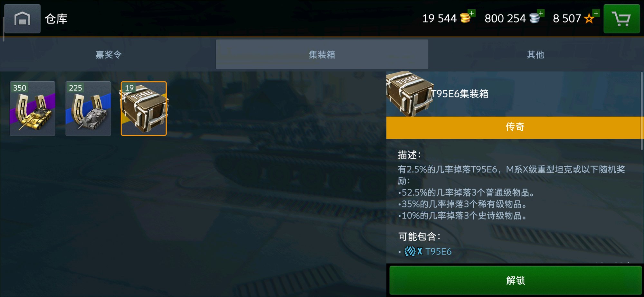
Task: Open the shop cart icon
Action: [621, 19]
